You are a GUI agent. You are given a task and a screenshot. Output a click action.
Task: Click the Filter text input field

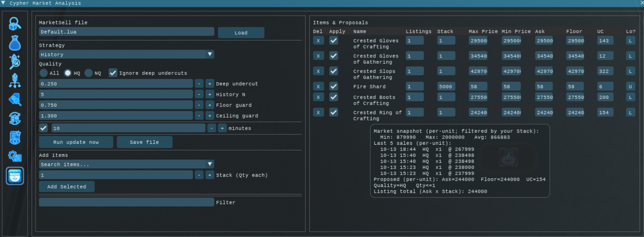[x=127, y=202]
